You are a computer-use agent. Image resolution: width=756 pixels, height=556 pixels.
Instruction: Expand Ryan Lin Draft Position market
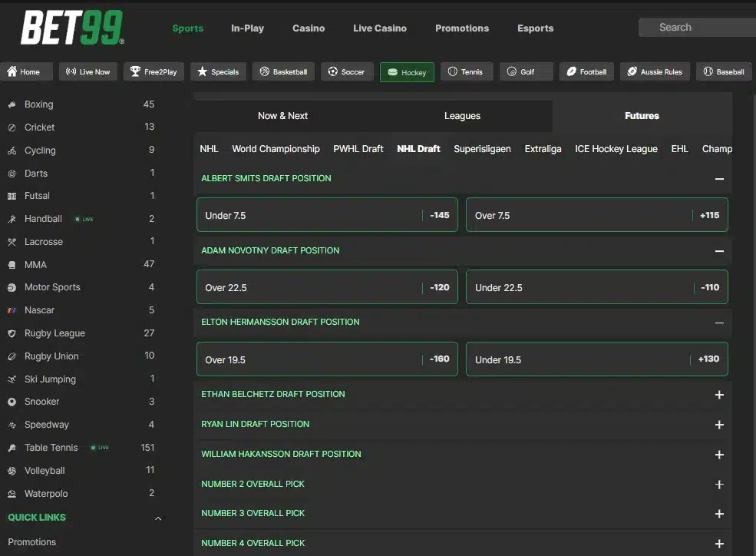[719, 425]
